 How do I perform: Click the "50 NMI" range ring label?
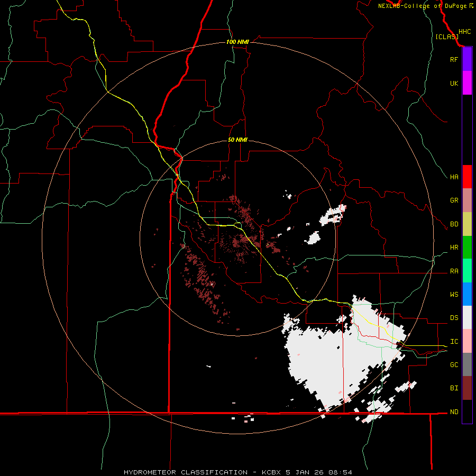237,140
